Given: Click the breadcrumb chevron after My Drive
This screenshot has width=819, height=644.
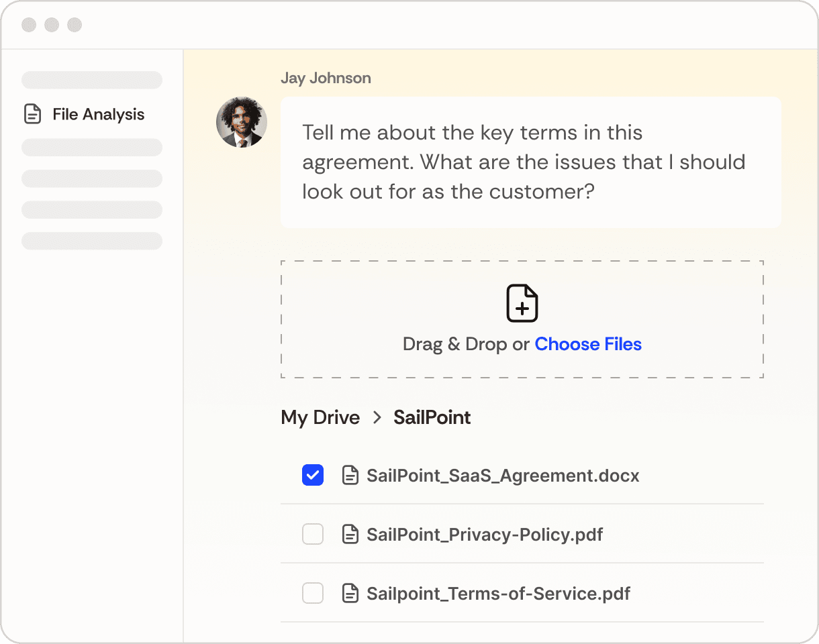Looking at the screenshot, I should [377, 417].
